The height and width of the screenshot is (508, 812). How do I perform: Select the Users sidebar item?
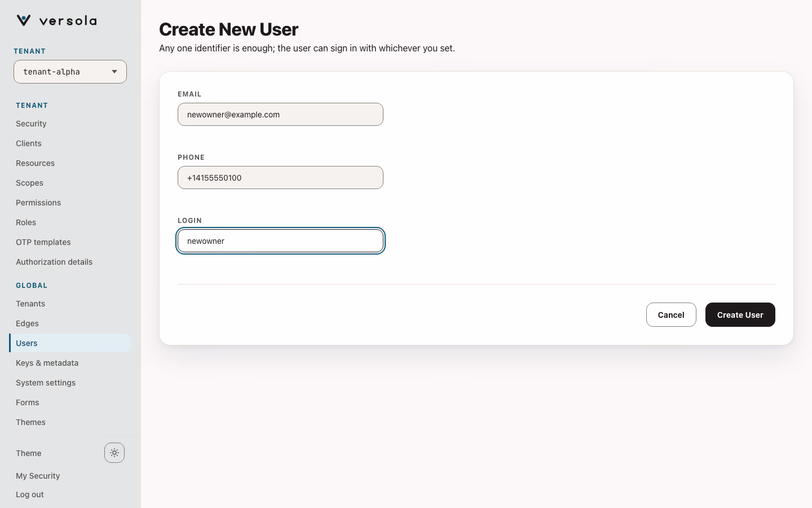click(70, 343)
